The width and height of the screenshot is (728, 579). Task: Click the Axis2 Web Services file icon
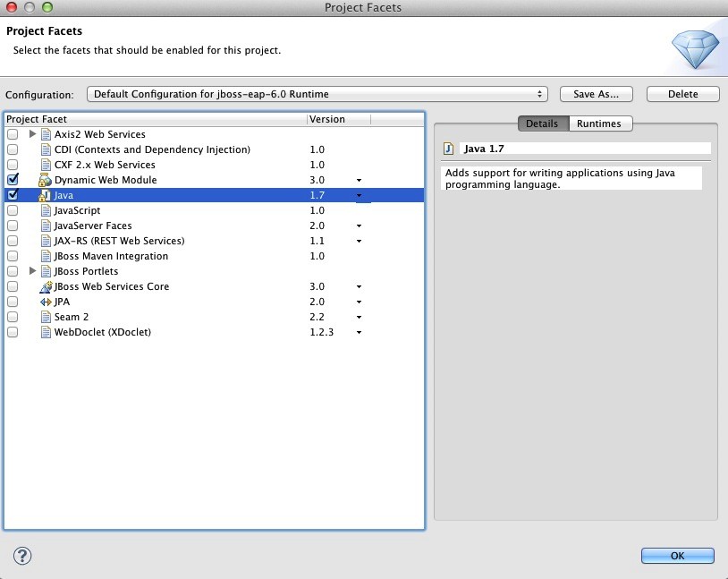(46, 134)
